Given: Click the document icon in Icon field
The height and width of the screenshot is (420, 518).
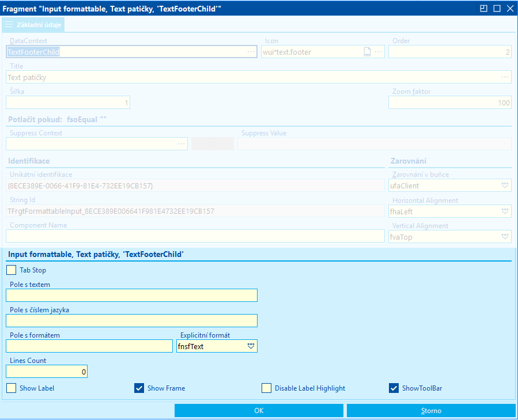Looking at the screenshot, I should click(368, 52).
